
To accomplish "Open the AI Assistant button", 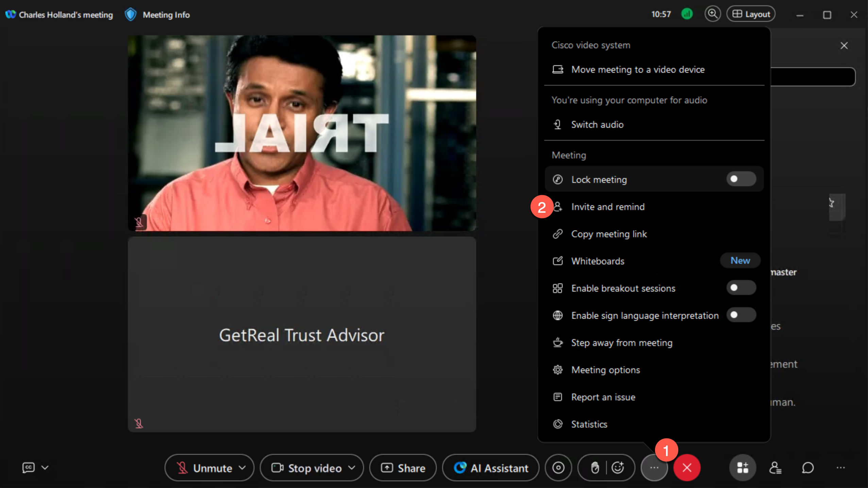I will point(491,468).
